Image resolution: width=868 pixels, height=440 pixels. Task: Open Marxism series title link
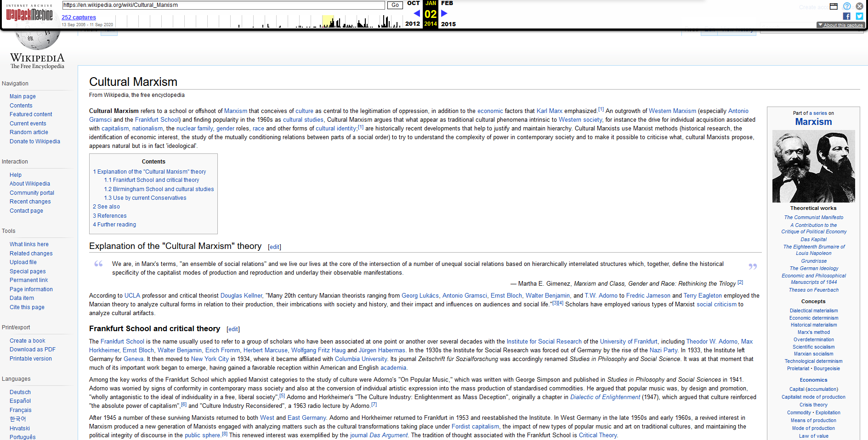tap(813, 122)
